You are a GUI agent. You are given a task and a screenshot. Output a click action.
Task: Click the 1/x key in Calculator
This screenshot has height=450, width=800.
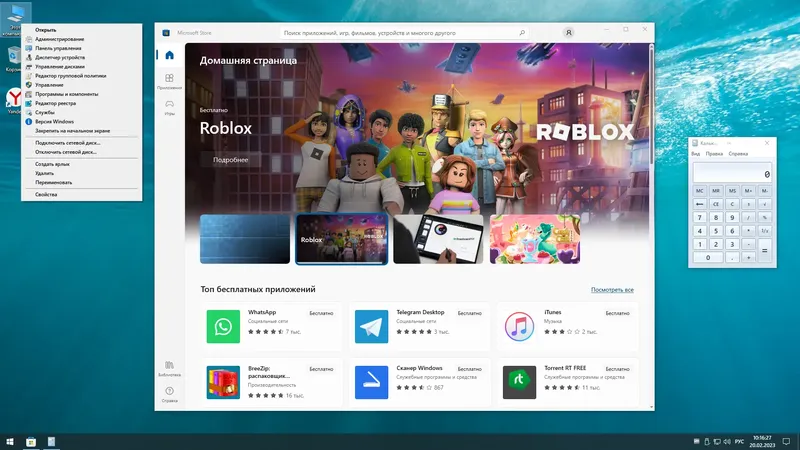764,231
